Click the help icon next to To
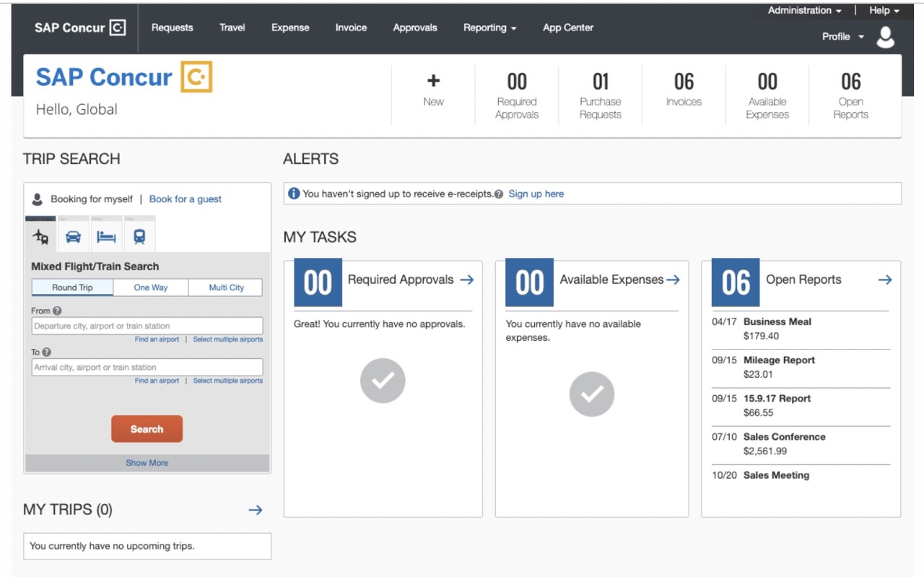This screenshot has width=924, height=577. (47, 352)
